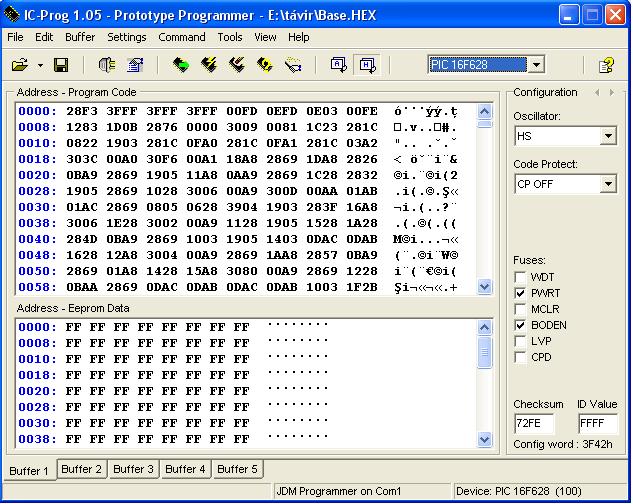Open the Tools menu
The image size is (633, 504).
click(230, 37)
